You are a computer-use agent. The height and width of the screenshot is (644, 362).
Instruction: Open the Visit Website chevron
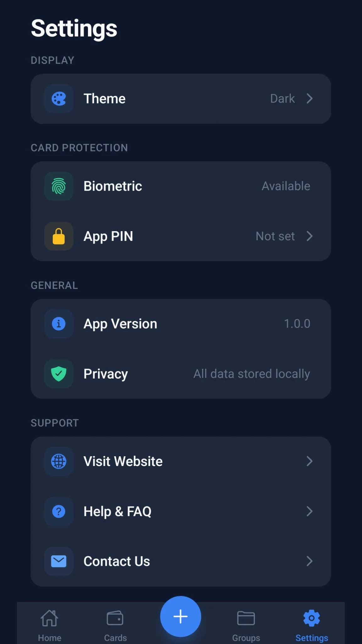click(310, 461)
